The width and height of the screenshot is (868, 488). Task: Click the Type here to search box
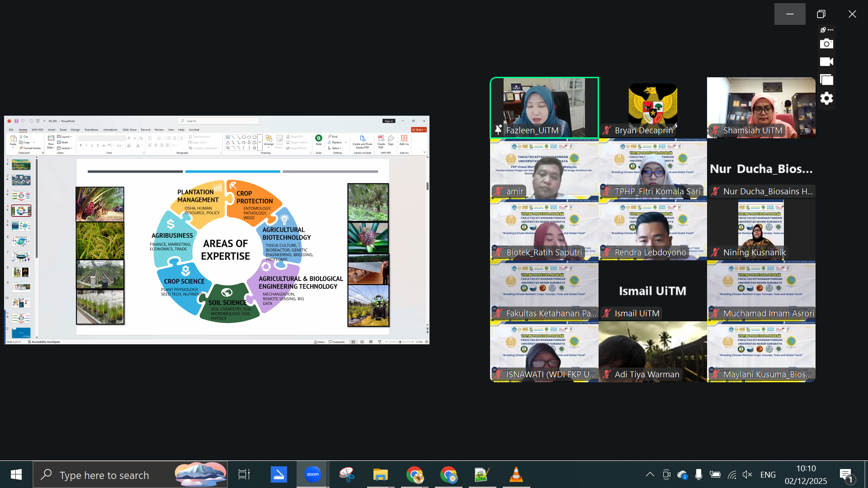coord(104,475)
